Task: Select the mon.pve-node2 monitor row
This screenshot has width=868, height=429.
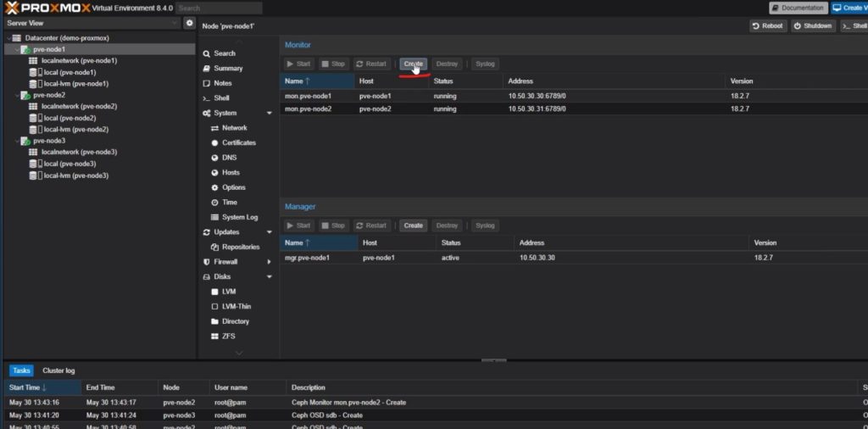Action: [x=574, y=109]
